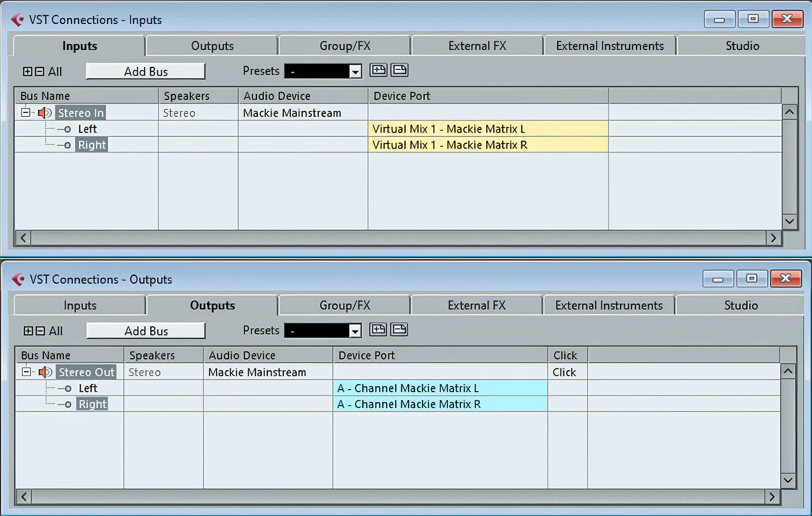Collapse all buses with the minus icon in the Outputs window
Screen dimensions: 812x516
pyautogui.click(x=41, y=331)
